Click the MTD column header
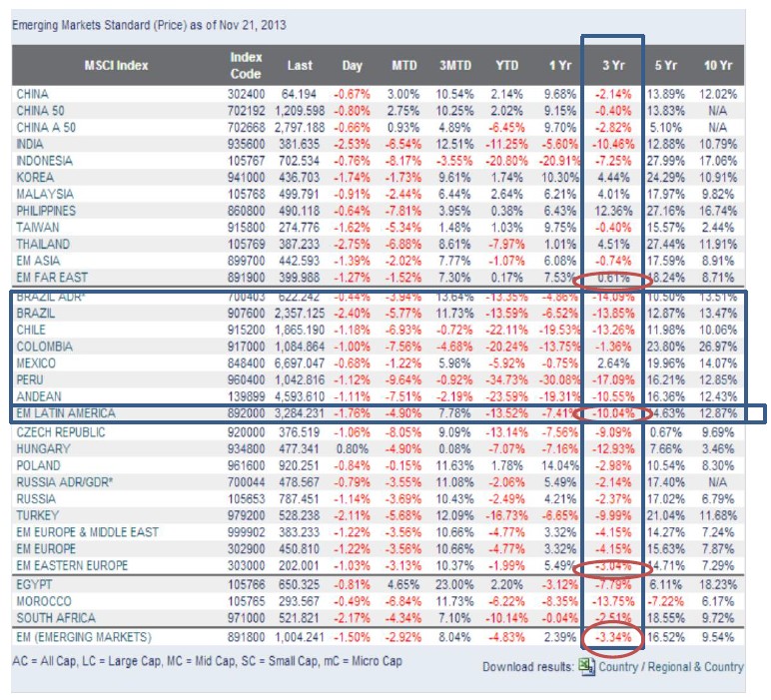The image size is (771, 700). (x=404, y=65)
